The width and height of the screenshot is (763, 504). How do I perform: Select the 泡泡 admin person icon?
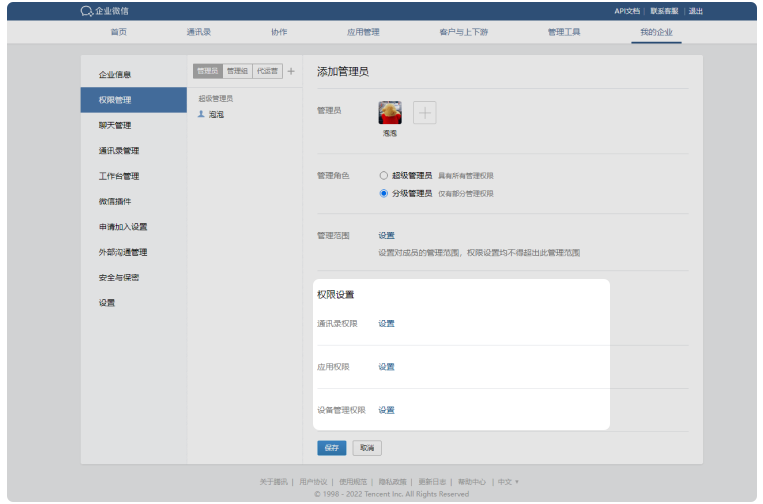coord(201,114)
